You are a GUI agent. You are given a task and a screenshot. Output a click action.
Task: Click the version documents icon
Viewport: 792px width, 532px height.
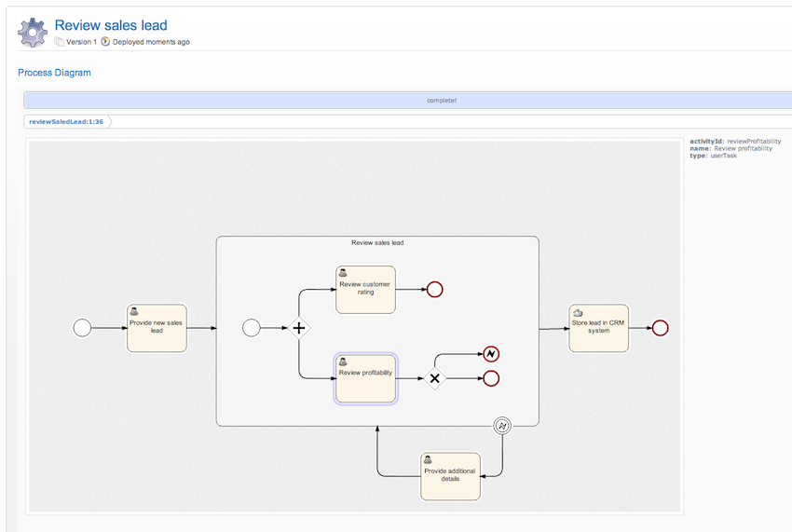pos(60,42)
